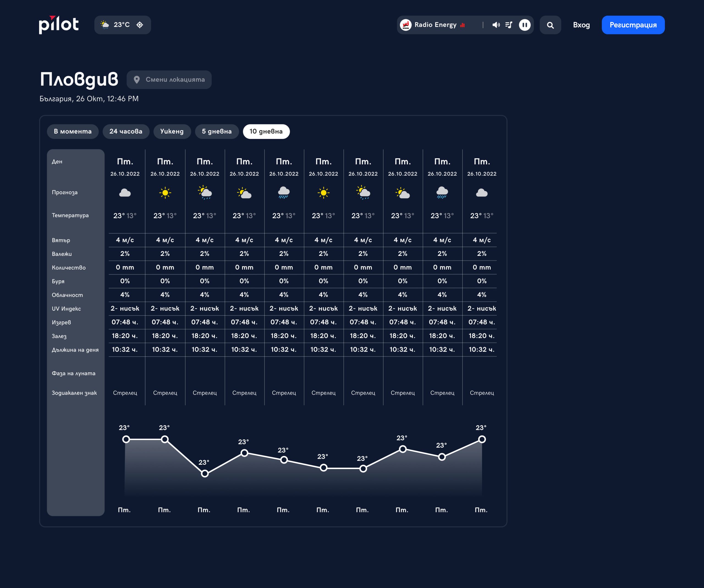Pause Radio Energy playback

(525, 25)
